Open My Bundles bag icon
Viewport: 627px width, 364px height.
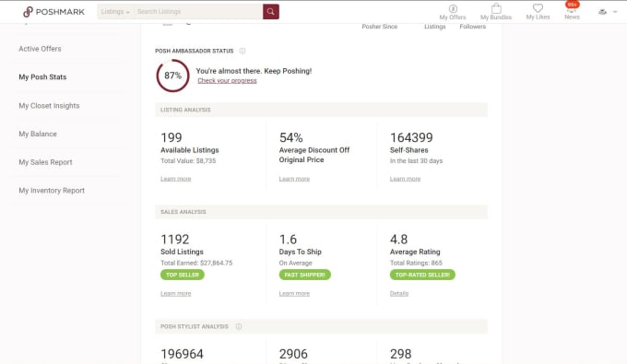[x=496, y=8]
